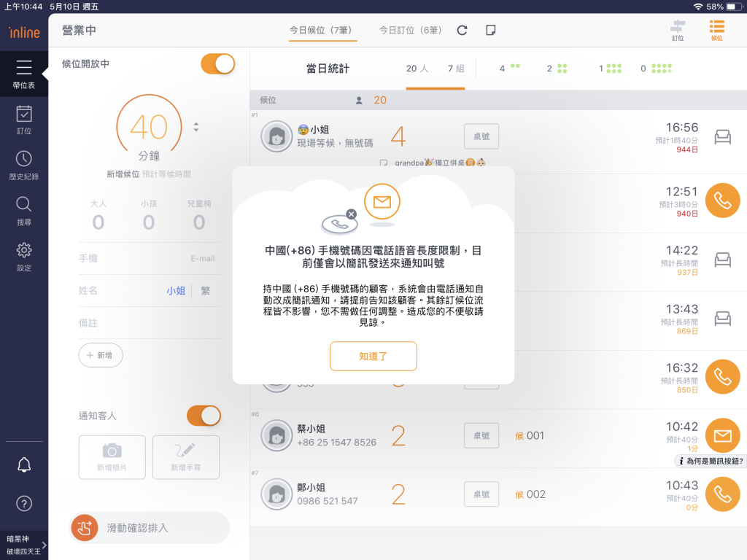747x560 pixels.
Task: Call 鄭小姐 with the phone button
Action: point(722,494)
